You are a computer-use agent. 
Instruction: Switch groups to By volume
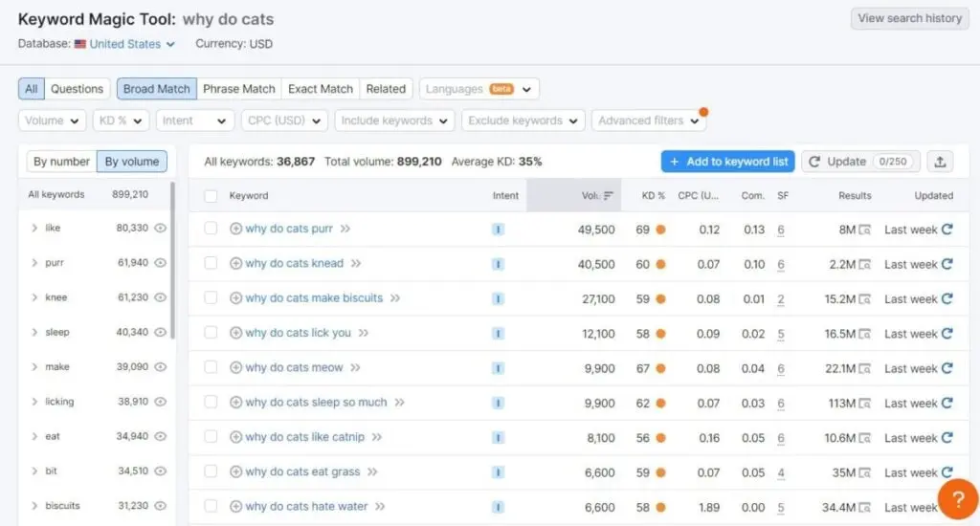[132, 162]
